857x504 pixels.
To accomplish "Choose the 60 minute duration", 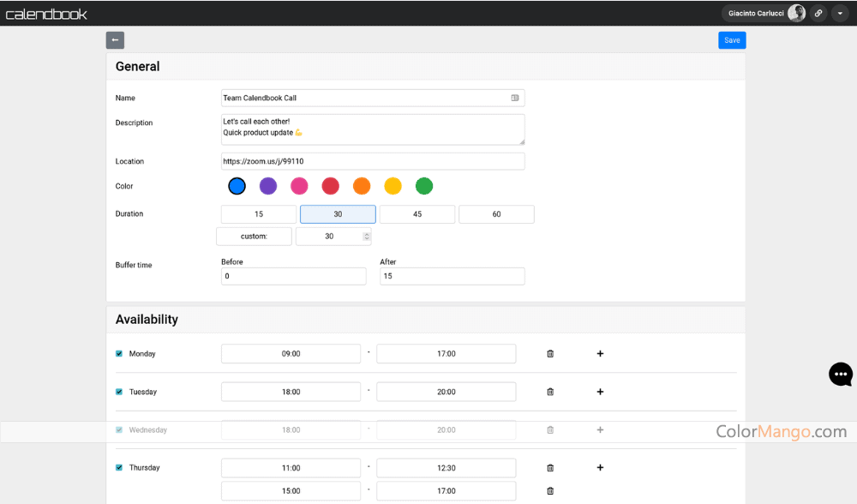I will [496, 214].
